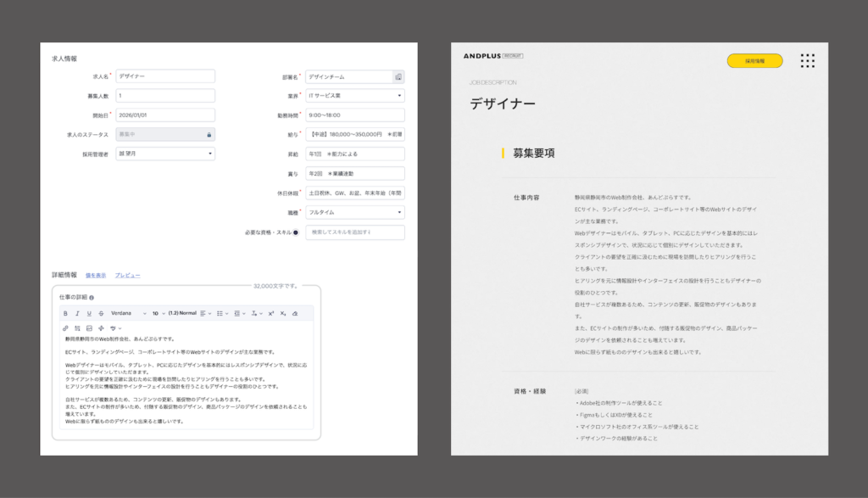Apply superscript using the x¹ icon
The width and height of the screenshot is (868, 498).
tap(270, 312)
